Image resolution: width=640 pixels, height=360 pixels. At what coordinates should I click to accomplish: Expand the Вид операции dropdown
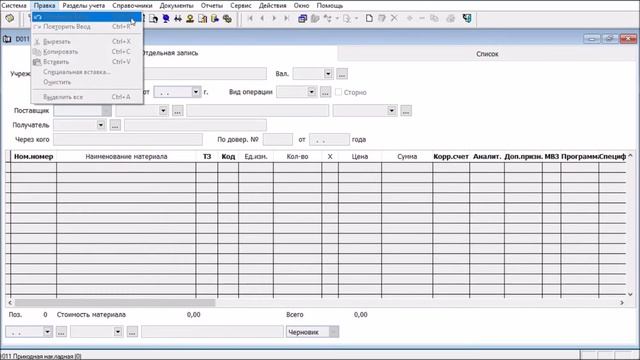pos(311,92)
